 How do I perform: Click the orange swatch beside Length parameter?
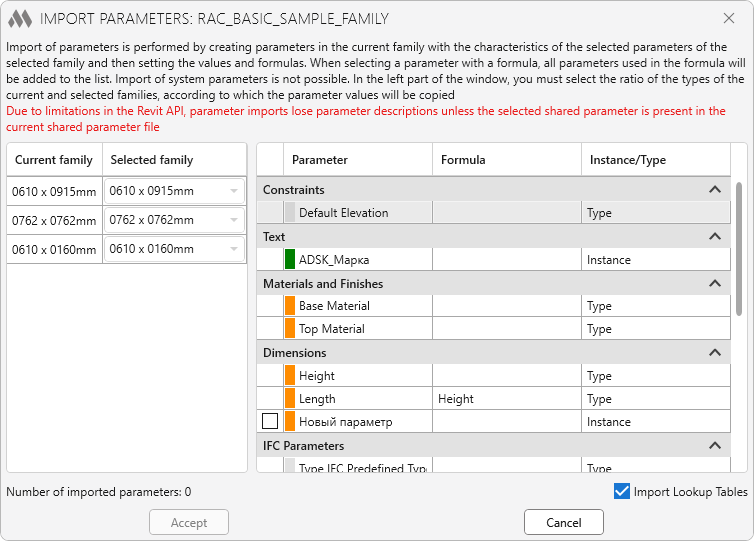click(x=289, y=399)
